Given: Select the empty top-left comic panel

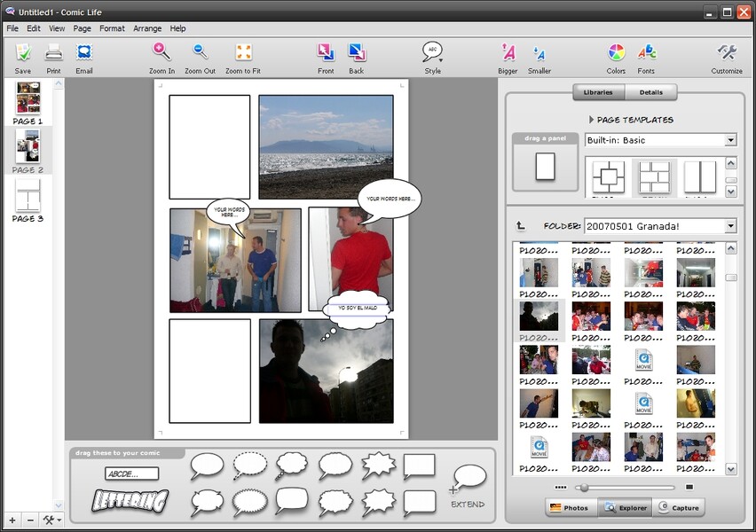Looking at the screenshot, I should [209, 147].
